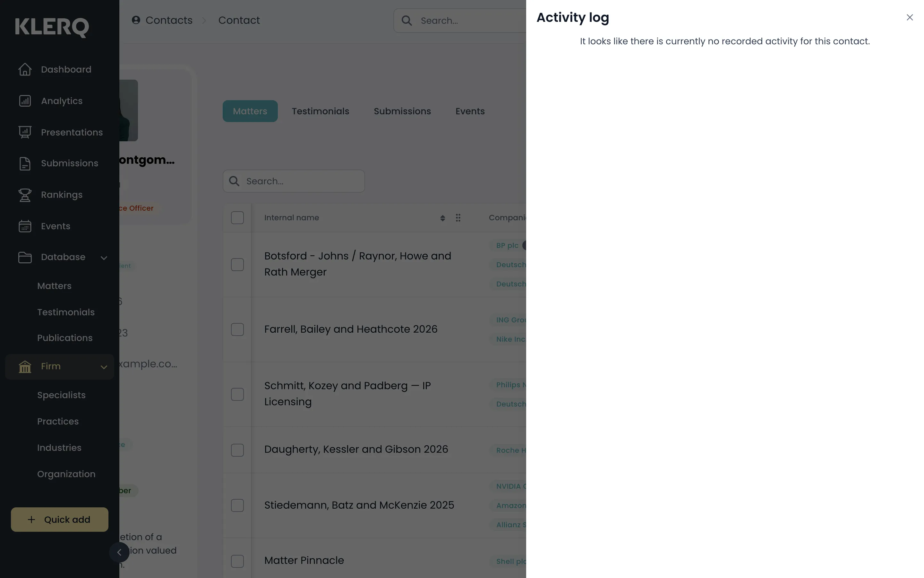Focus the matters search field
Screen dimensions: 924x578
click(294, 181)
